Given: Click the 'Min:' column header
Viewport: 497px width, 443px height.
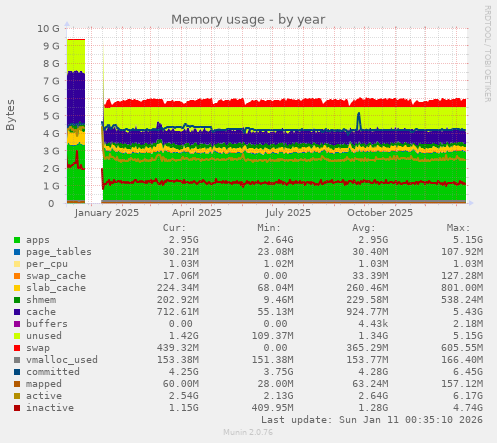Looking at the screenshot, I should pos(269,228).
